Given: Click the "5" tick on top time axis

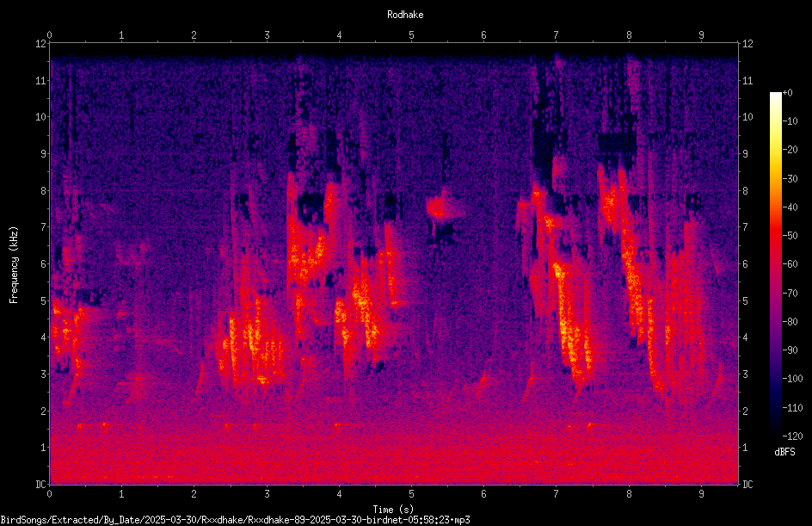Looking at the screenshot, I should (x=412, y=34).
